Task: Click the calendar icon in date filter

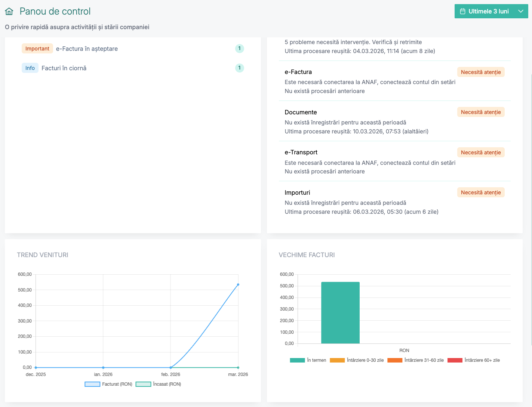Action: 462,12
